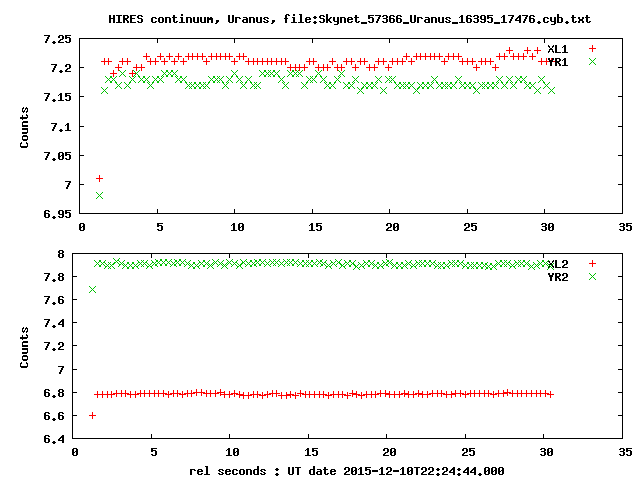Click the 35 x-axis tick of the top plot
The image size is (640, 480).
[625, 227]
